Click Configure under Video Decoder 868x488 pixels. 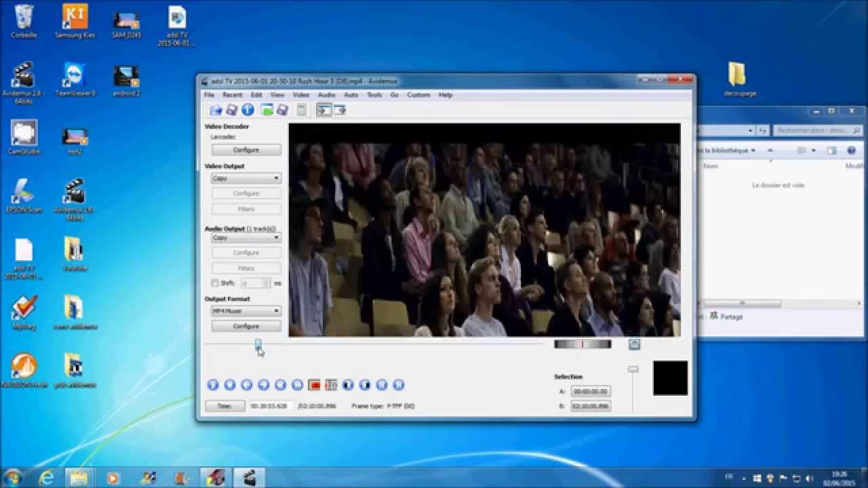[x=246, y=150]
